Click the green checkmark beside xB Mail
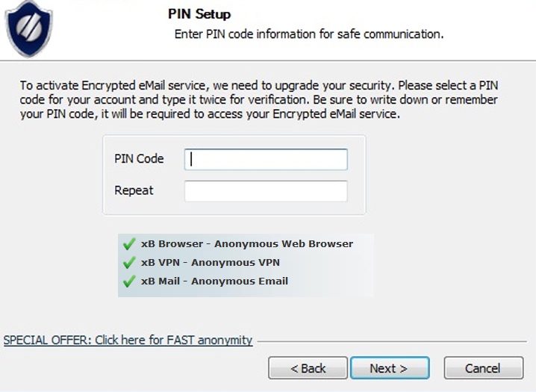This screenshot has width=536, height=392. tap(129, 281)
